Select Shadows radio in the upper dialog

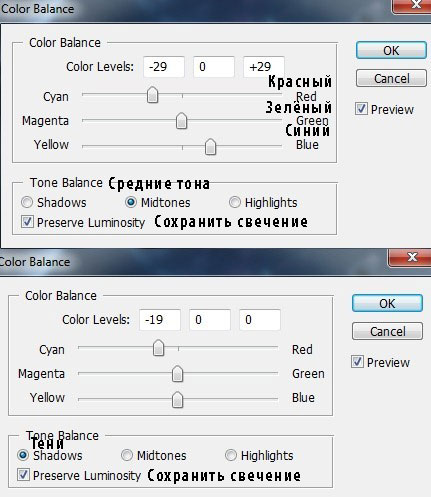27,202
